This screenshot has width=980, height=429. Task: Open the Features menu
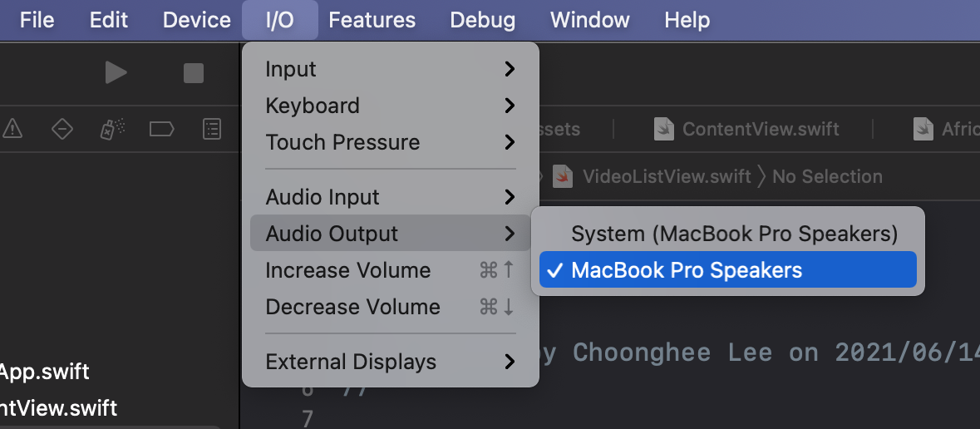(372, 20)
